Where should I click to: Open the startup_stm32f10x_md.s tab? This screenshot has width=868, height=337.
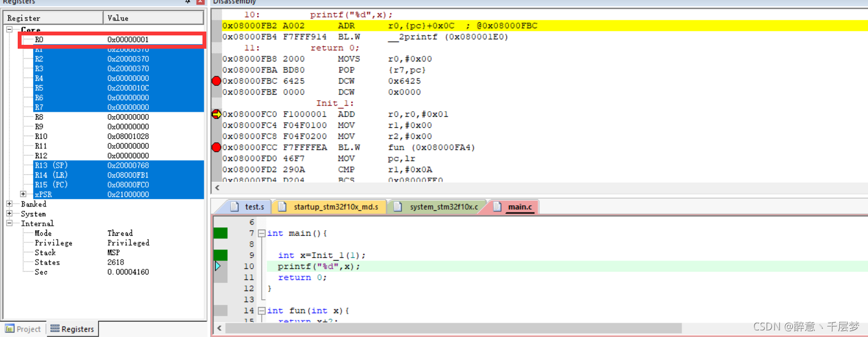coord(330,207)
